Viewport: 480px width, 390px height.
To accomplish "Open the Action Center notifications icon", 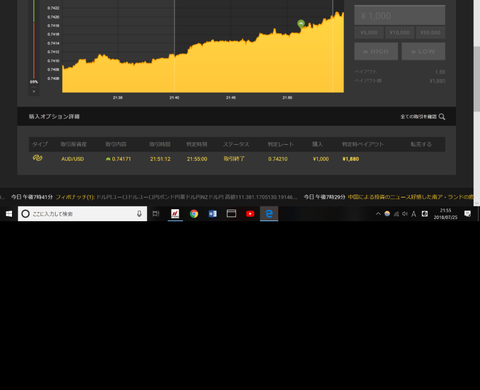I will (468, 214).
